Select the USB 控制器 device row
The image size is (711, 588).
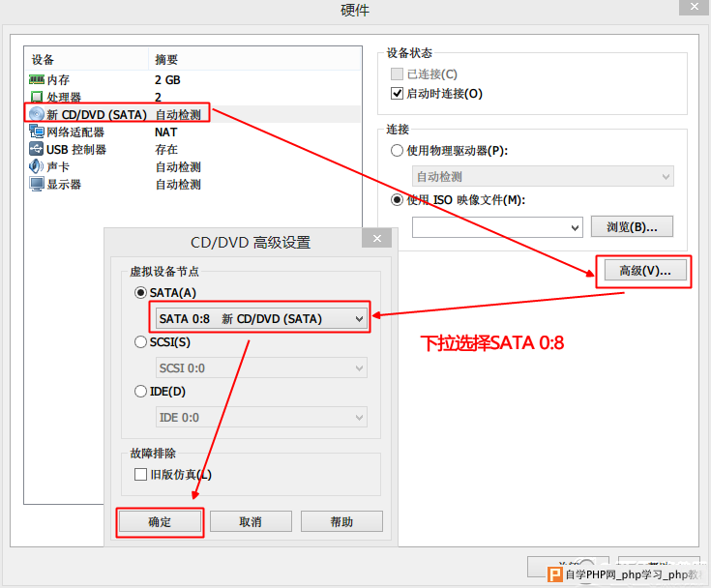click(x=193, y=149)
